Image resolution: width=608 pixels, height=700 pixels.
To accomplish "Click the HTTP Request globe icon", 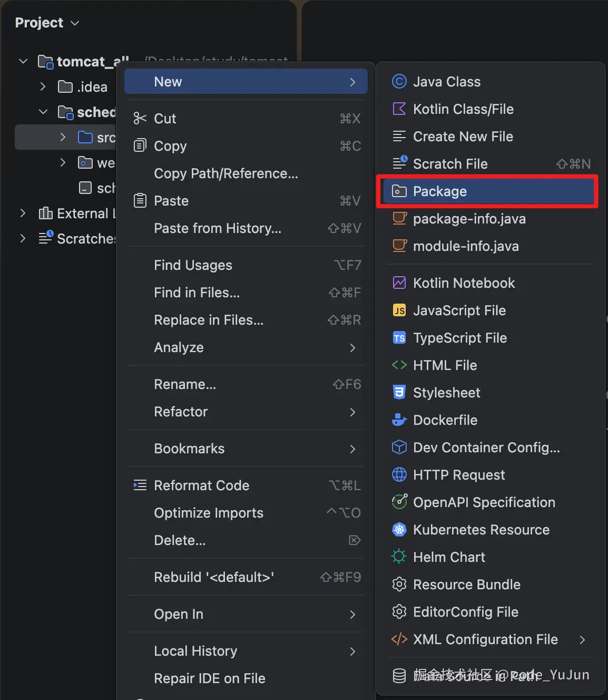I will click(399, 475).
